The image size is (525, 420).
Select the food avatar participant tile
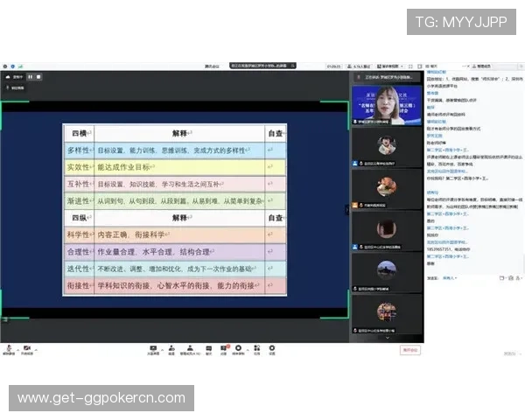coord(387,189)
